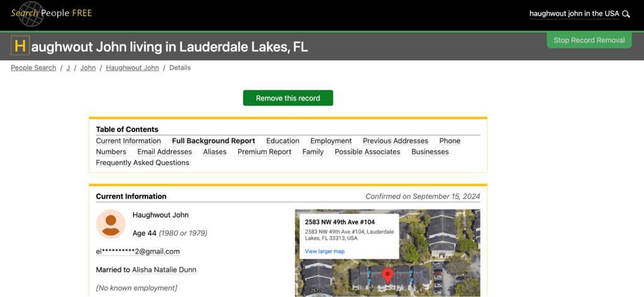Click the Remove this record button

(288, 98)
